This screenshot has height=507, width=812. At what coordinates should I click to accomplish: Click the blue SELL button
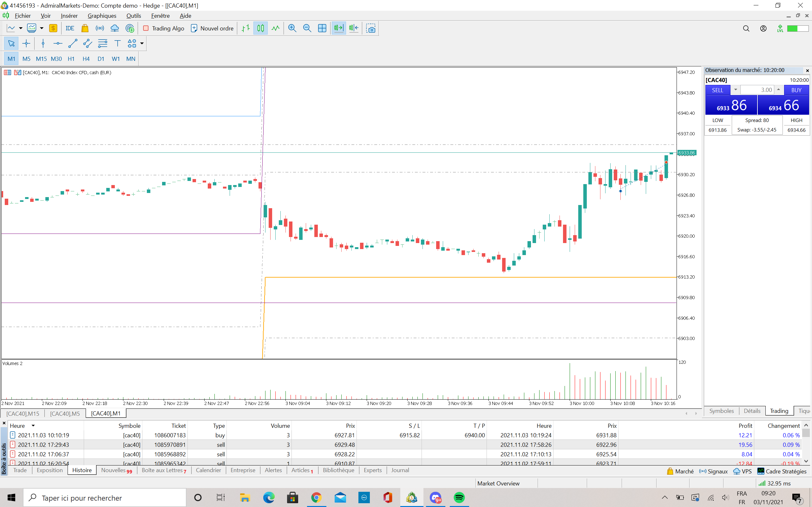717,90
